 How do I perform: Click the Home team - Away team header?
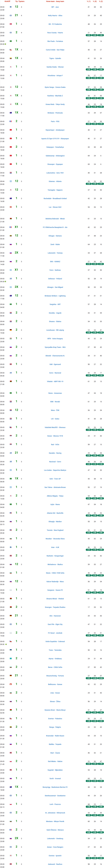(x=55, y=1)
